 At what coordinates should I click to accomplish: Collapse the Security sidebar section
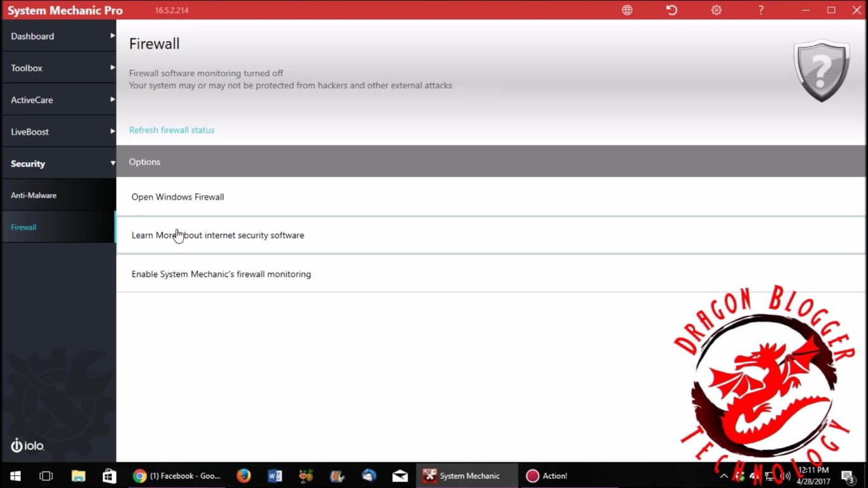click(x=58, y=163)
